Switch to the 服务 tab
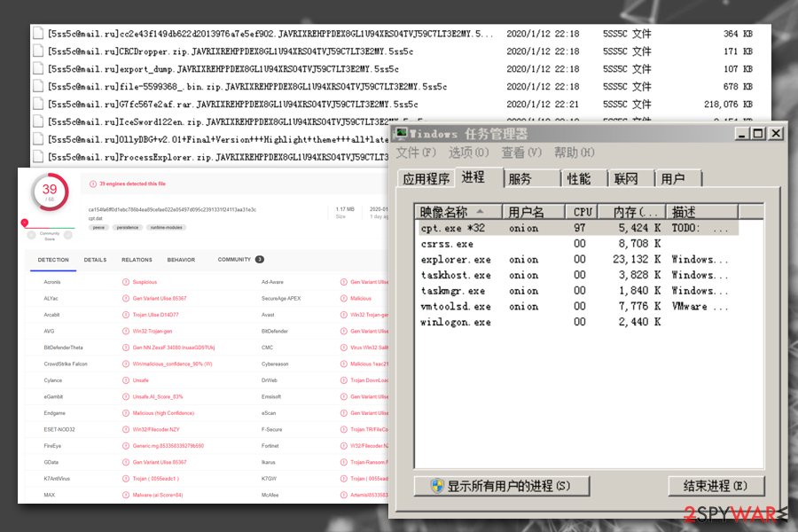This screenshot has width=798, height=532. tap(531, 179)
